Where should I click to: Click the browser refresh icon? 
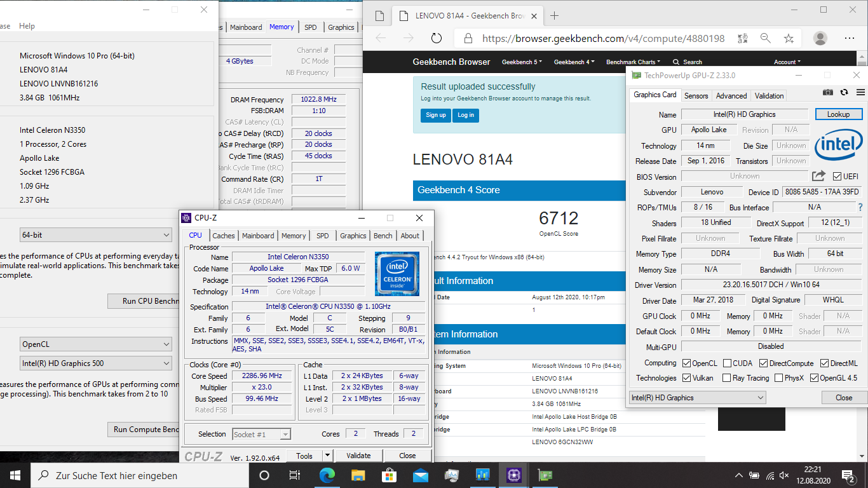click(436, 38)
